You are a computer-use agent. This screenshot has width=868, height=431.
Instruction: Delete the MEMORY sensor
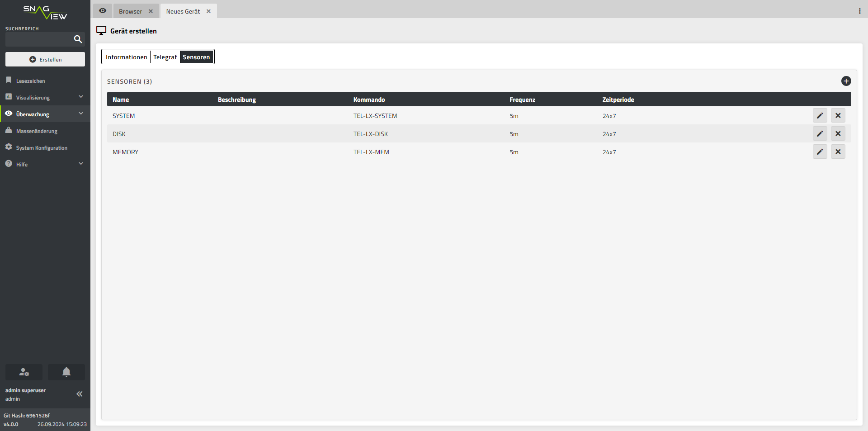pos(838,152)
